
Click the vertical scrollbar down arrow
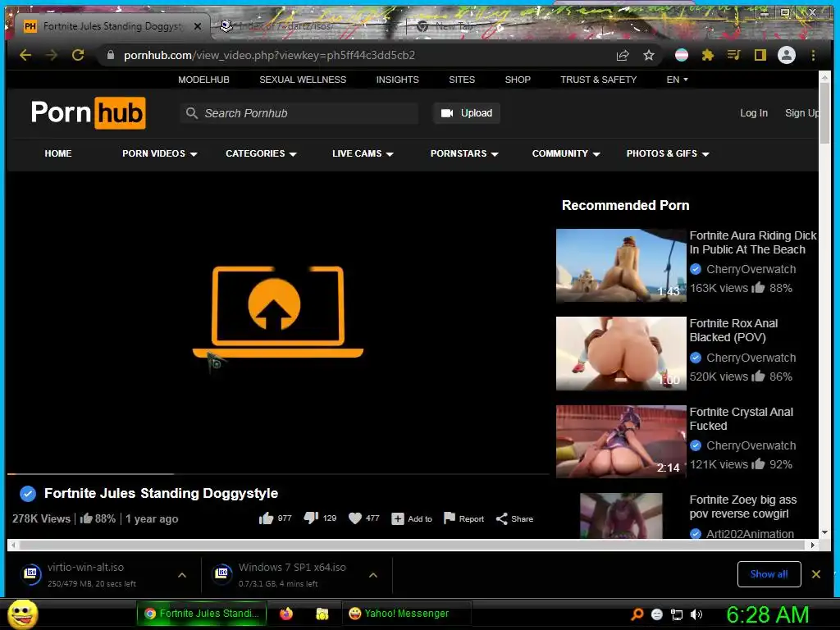point(824,532)
